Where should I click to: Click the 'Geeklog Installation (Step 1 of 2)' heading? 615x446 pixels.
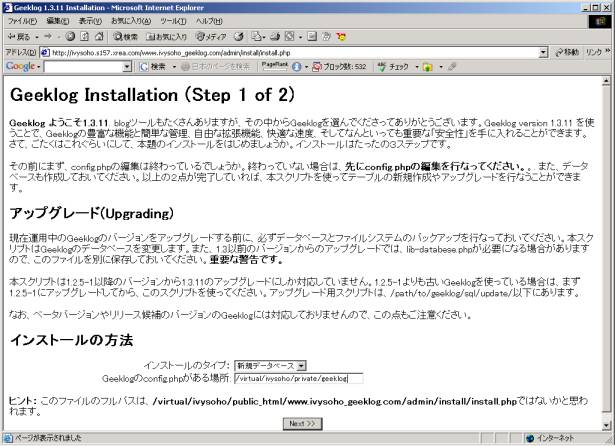pyautogui.click(x=152, y=95)
